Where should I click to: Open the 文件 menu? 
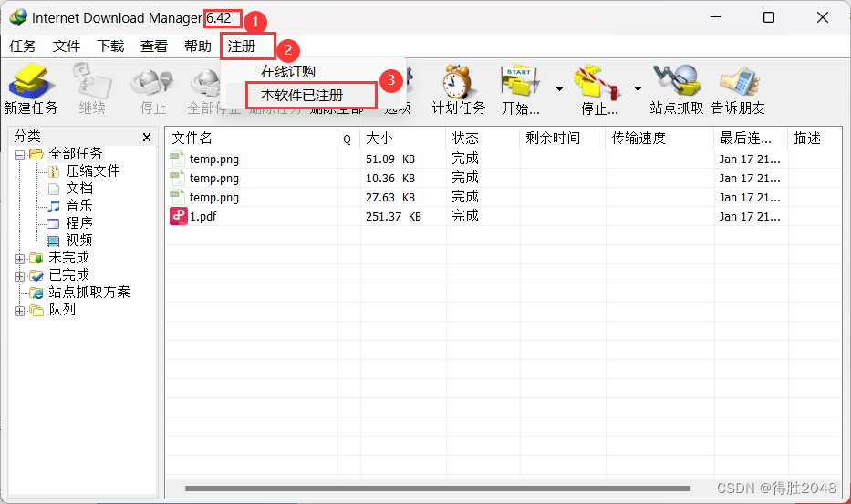[67, 46]
